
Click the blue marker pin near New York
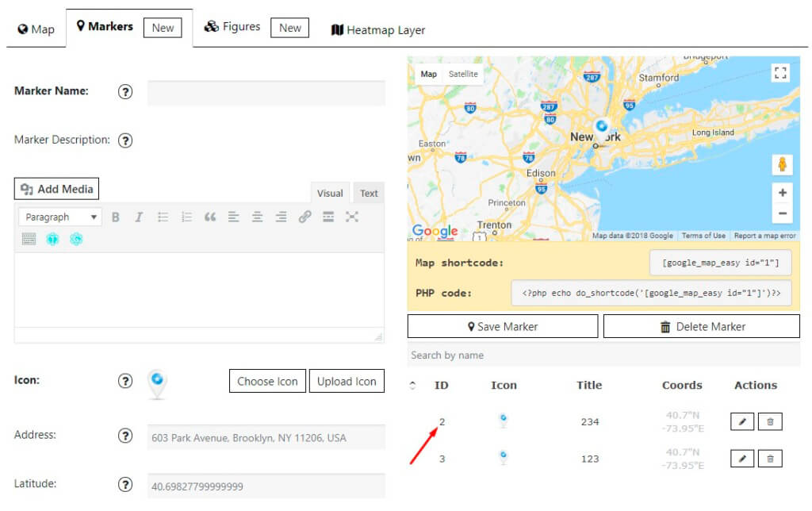(602, 128)
